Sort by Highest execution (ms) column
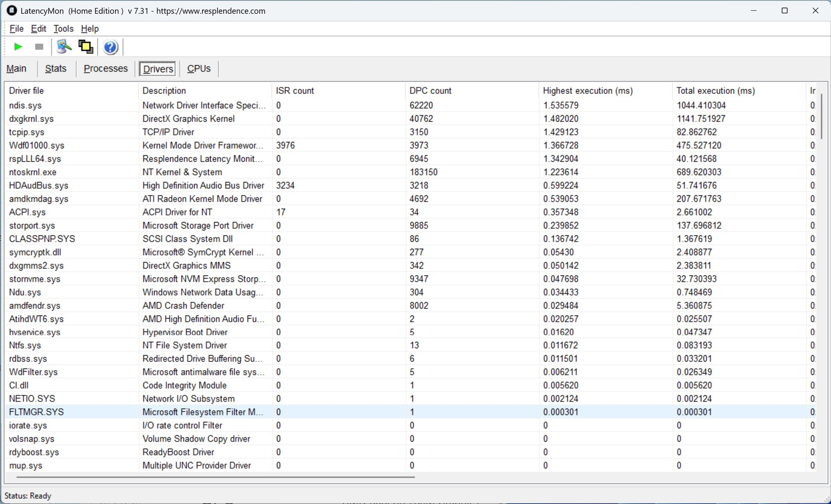The height and width of the screenshot is (504, 831). (x=587, y=91)
